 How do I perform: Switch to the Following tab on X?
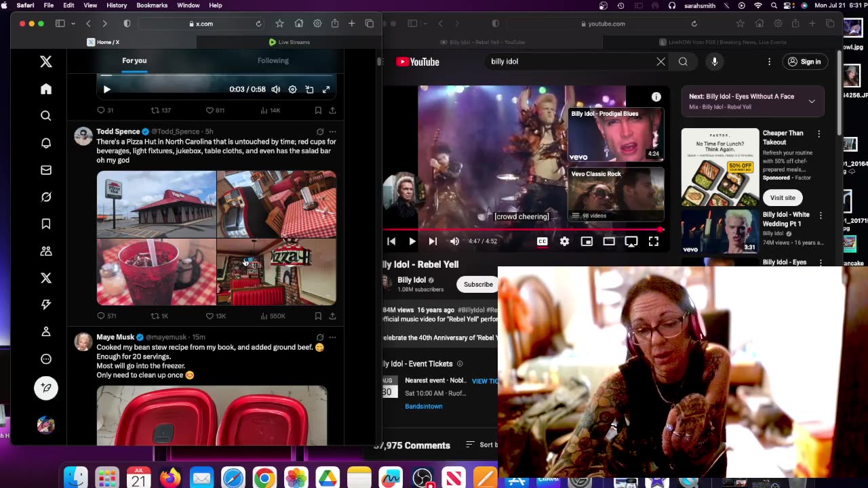point(273,60)
